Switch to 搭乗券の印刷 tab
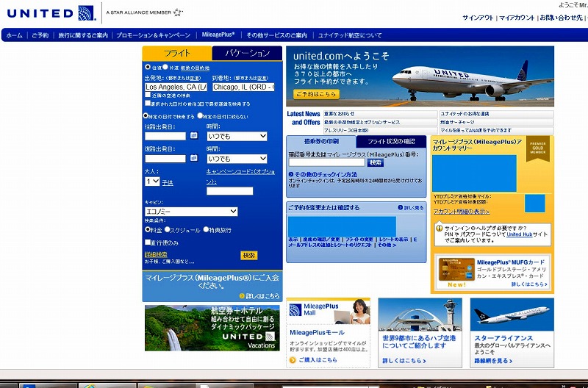588x388 pixels. coord(321,141)
